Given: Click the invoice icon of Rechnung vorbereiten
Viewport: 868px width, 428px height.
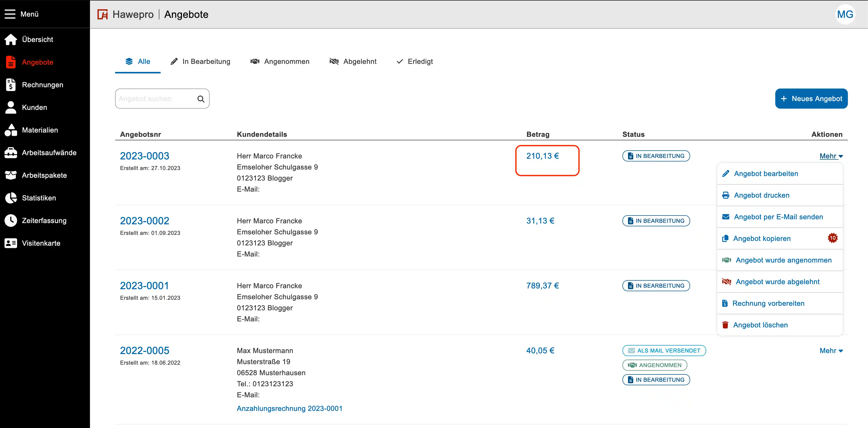Looking at the screenshot, I should (x=725, y=303).
